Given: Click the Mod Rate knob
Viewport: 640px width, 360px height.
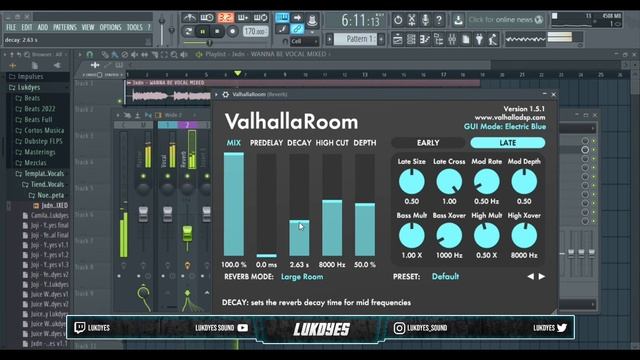Looking at the screenshot, I should [487, 182].
